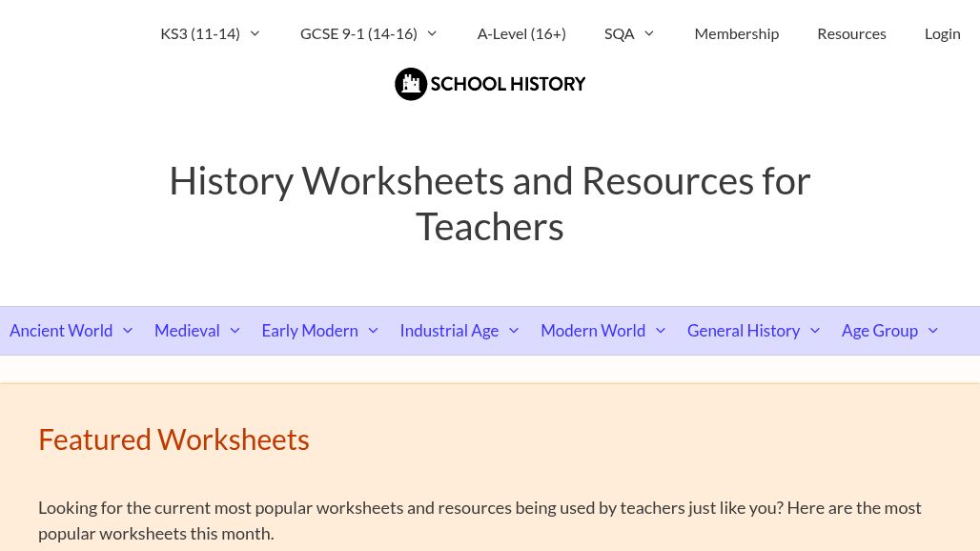Image resolution: width=980 pixels, height=551 pixels.
Task: Open the Membership menu item
Action: (x=736, y=33)
